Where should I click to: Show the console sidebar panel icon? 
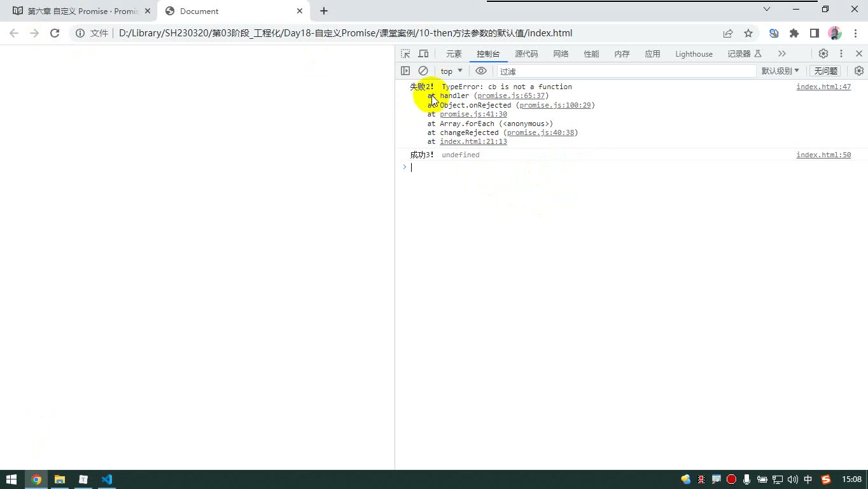tap(405, 71)
